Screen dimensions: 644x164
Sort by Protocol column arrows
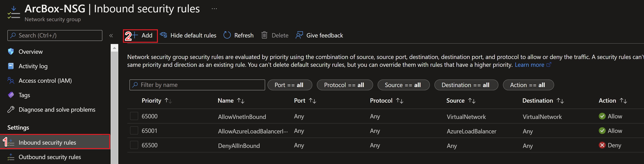tap(399, 101)
